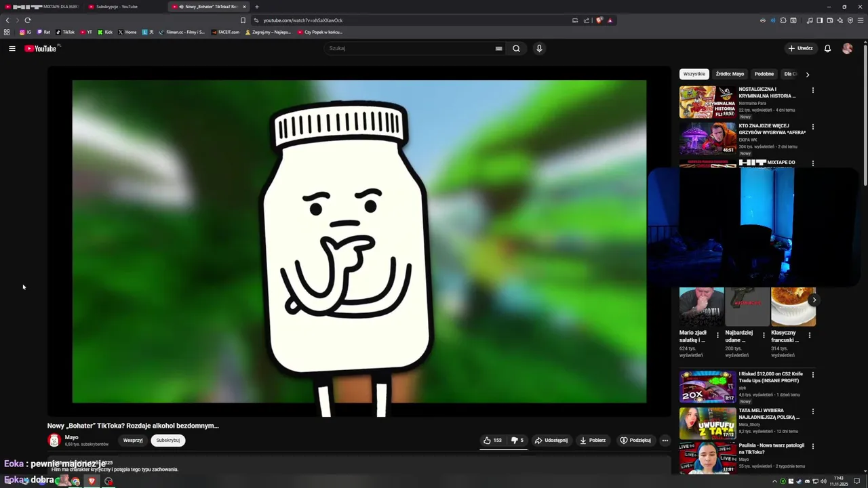Click the Podziękuj thanks button
The height and width of the screenshot is (488, 868).
pos(635,441)
